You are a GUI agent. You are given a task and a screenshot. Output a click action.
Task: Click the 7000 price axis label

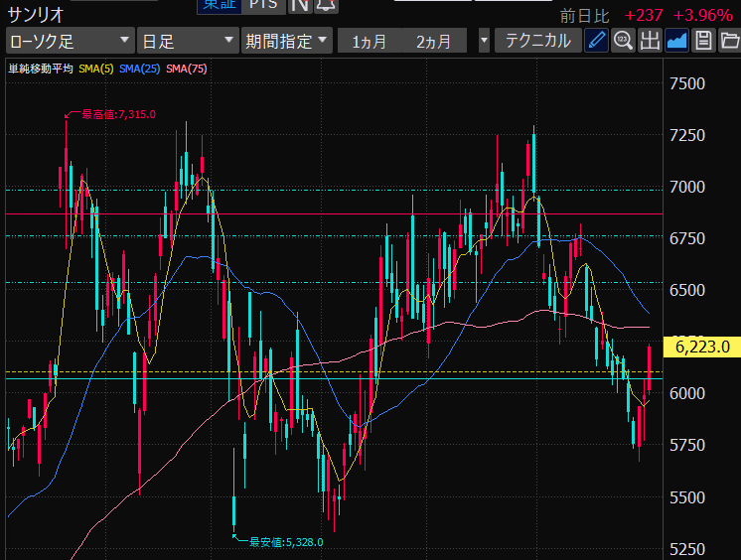687,187
